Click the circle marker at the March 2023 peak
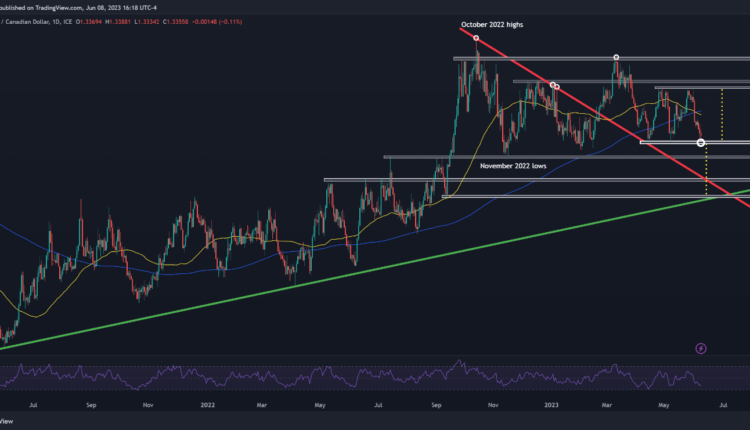This screenshot has width=750, height=430. [615, 57]
